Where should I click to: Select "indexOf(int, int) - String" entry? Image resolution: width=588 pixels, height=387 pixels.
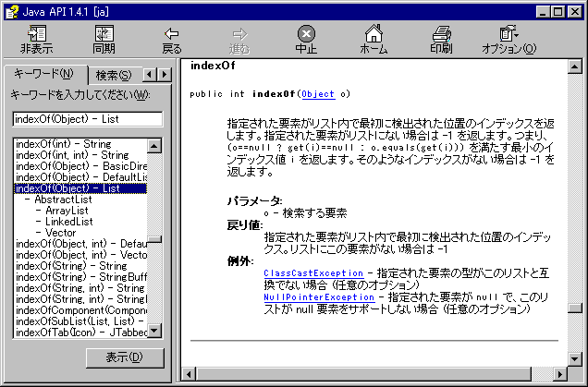80,155
